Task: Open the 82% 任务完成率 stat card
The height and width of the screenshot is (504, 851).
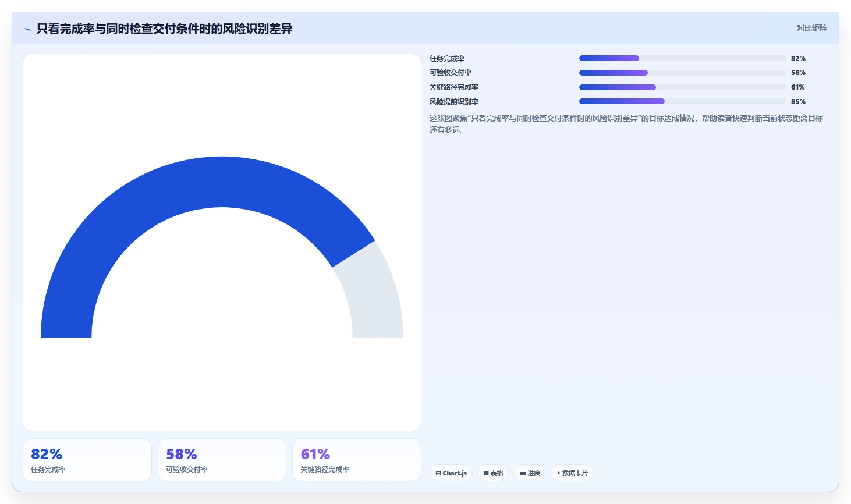Action: 87,460
